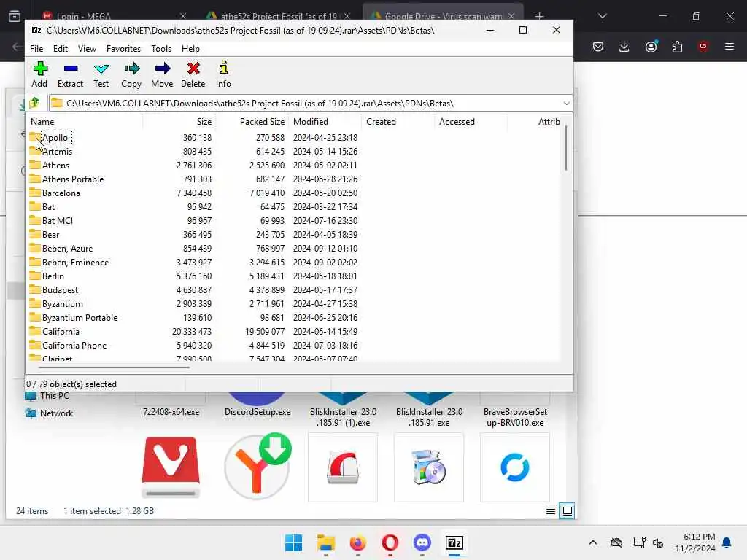This screenshot has height=560, width=747.
Task: Open the browser account icon
Action: pos(651,46)
